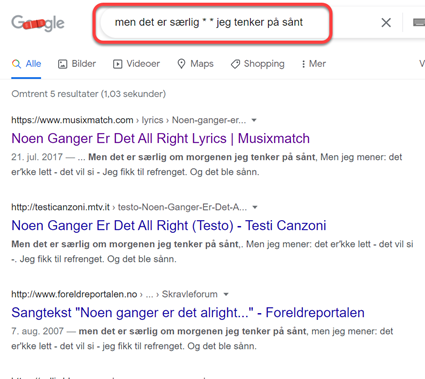Image resolution: width=425 pixels, height=379 pixels.
Task: Click the Videoer play icon
Action: click(117, 64)
